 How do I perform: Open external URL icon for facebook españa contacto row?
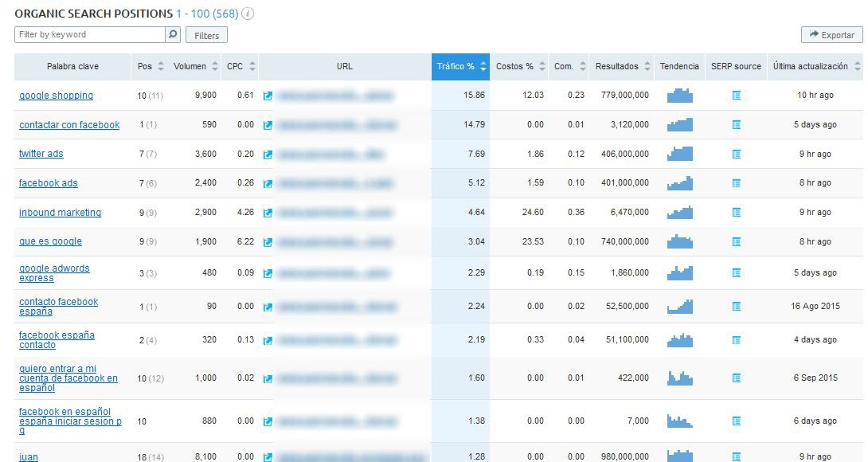268,341
